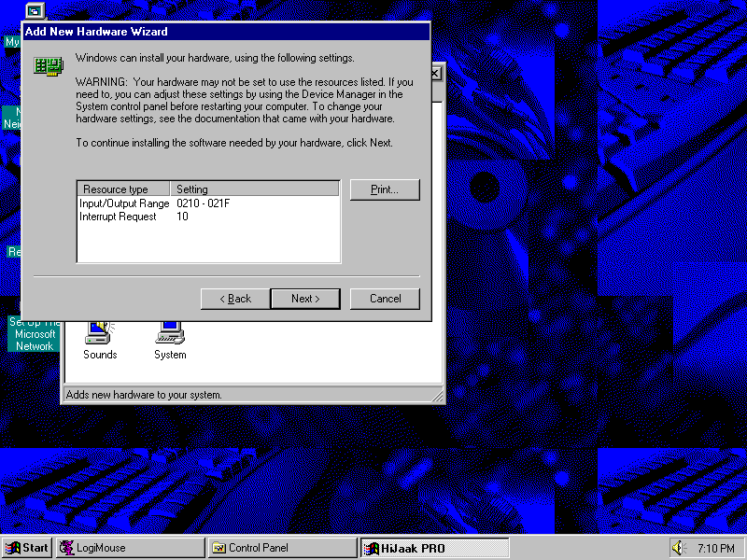Select the Input/Output Range resource row
Screen dimensions: 747x560
[124, 203]
